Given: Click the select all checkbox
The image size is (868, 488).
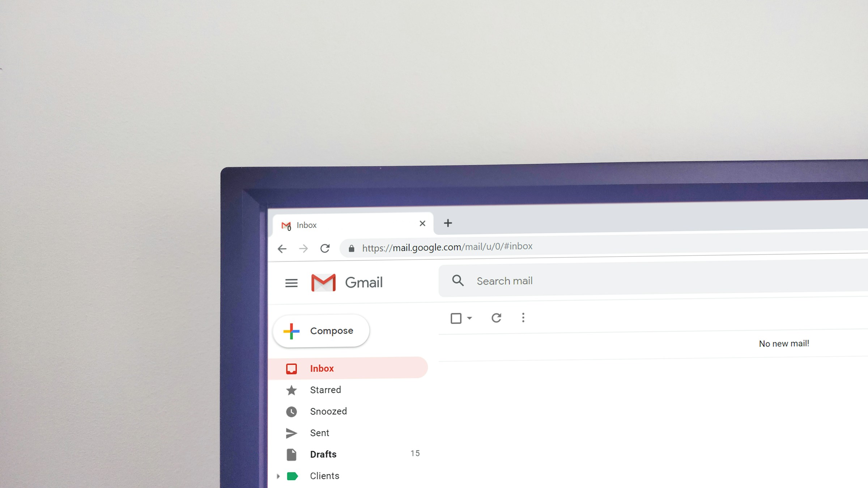Looking at the screenshot, I should 456,318.
